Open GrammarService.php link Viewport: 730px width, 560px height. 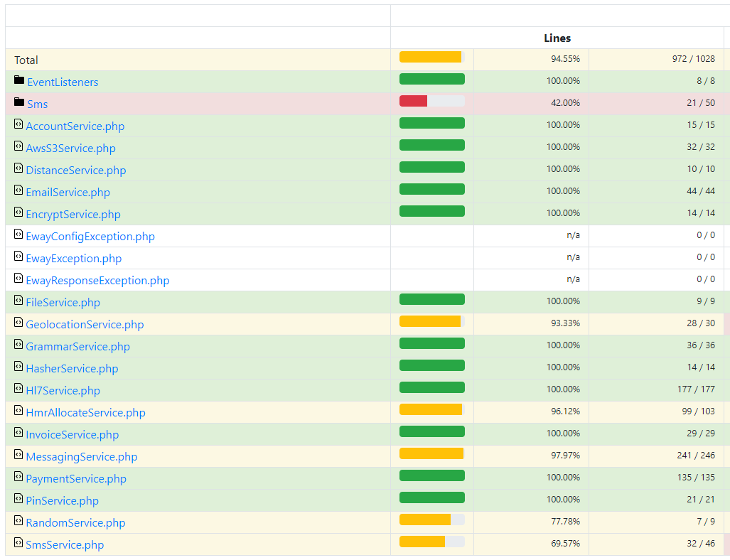(77, 346)
